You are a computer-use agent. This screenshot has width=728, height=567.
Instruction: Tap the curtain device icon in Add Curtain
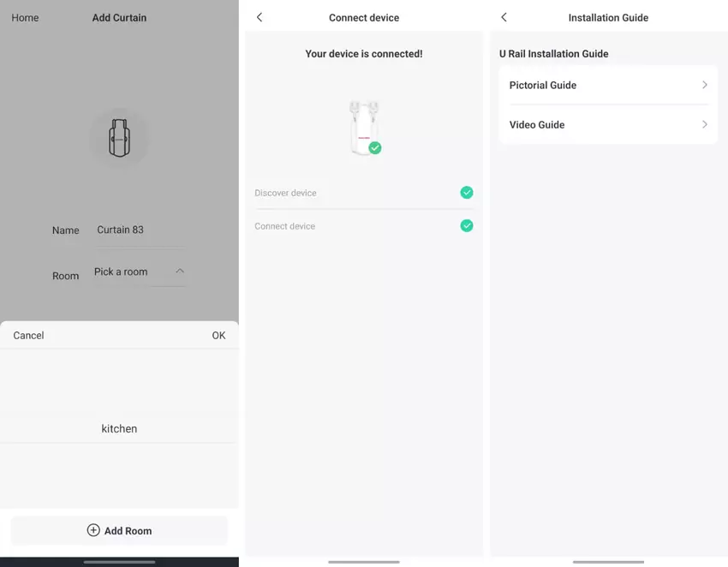(119, 138)
